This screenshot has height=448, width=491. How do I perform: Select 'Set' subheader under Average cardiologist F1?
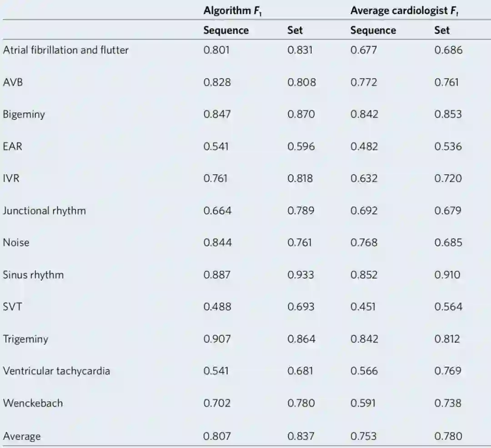[442, 30]
